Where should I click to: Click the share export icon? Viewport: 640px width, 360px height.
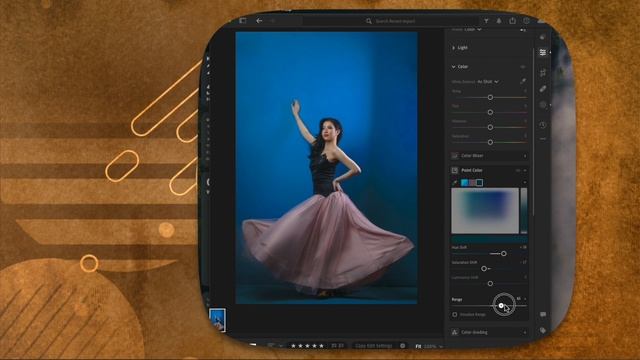click(513, 21)
